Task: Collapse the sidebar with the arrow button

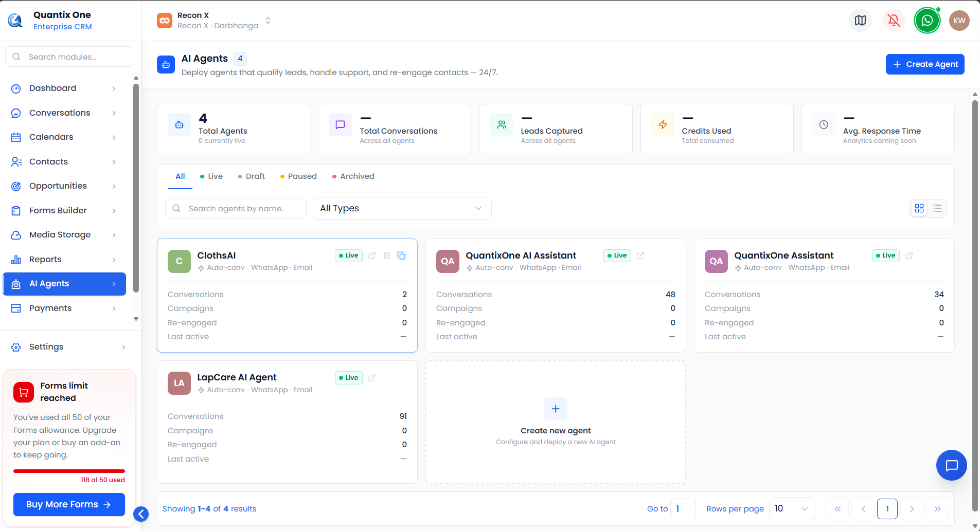Action: (141, 514)
